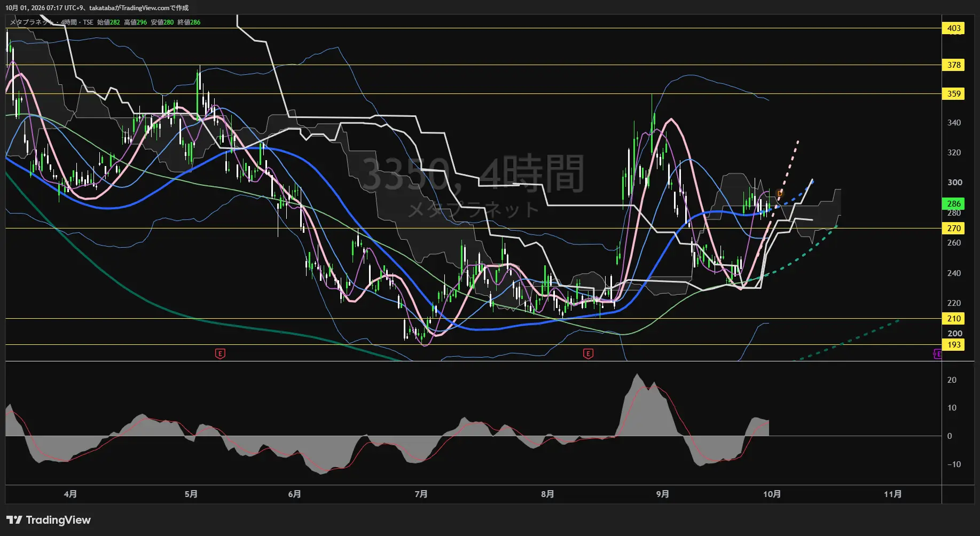
Task: Click the purple earnings marker near November
Action: (937, 354)
